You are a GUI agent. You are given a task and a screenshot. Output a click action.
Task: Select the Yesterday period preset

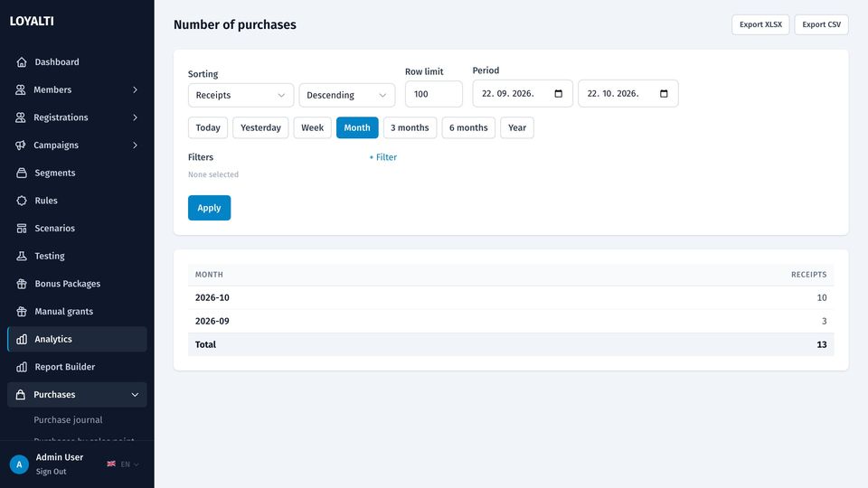[x=260, y=127]
